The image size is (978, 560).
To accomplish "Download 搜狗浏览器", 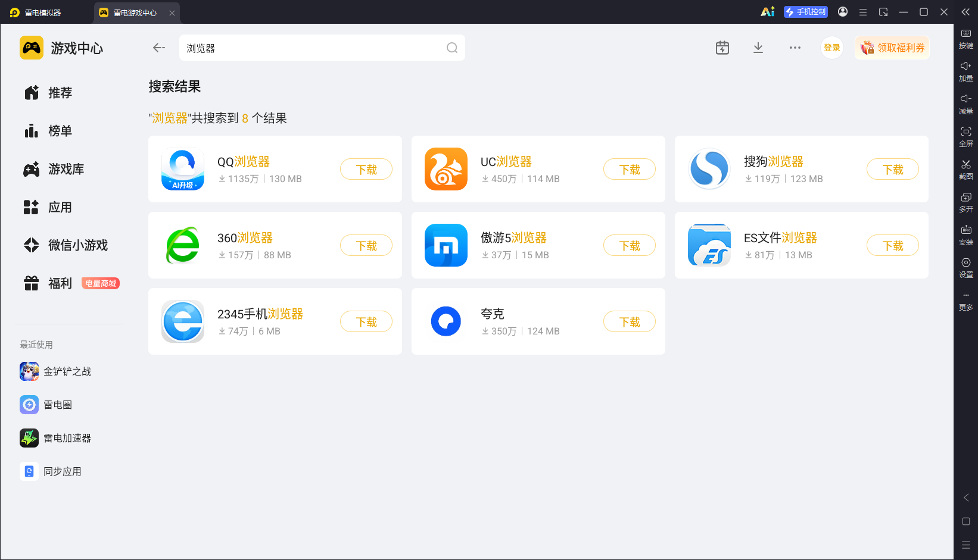I will [893, 170].
